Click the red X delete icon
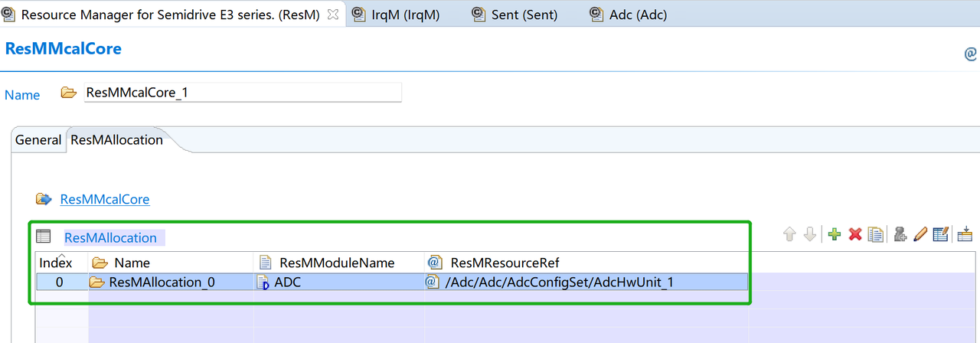The image size is (980, 343). click(x=855, y=234)
